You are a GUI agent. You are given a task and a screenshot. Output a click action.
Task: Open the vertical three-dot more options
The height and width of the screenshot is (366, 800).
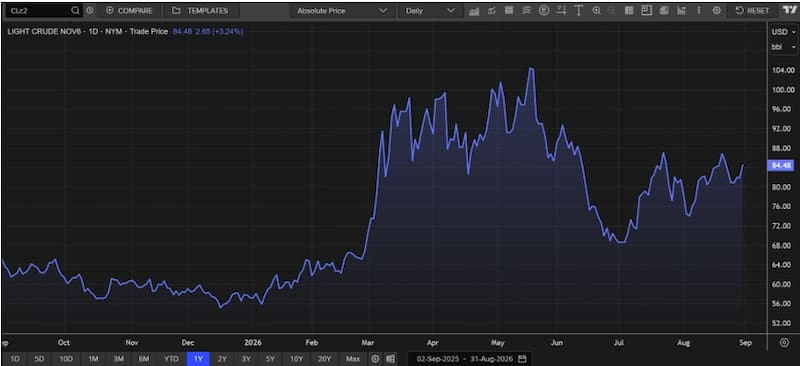click(x=699, y=11)
